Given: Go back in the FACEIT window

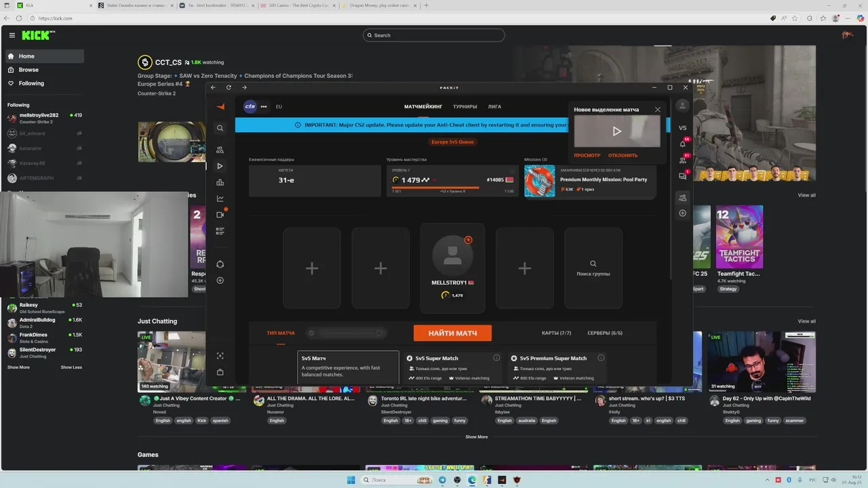Looking at the screenshot, I should point(213,87).
